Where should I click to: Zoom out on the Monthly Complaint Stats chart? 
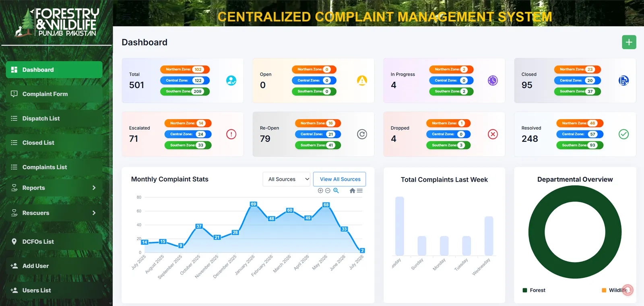pos(328,190)
